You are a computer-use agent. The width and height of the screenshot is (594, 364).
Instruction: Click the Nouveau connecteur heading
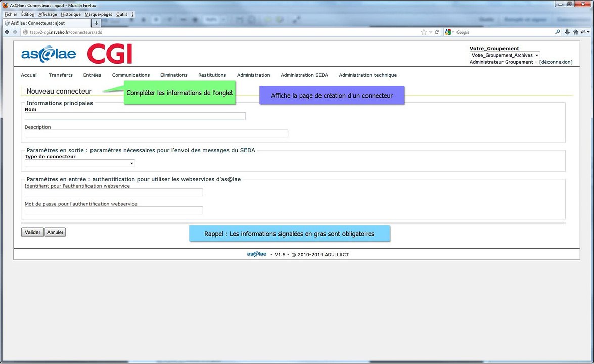59,92
